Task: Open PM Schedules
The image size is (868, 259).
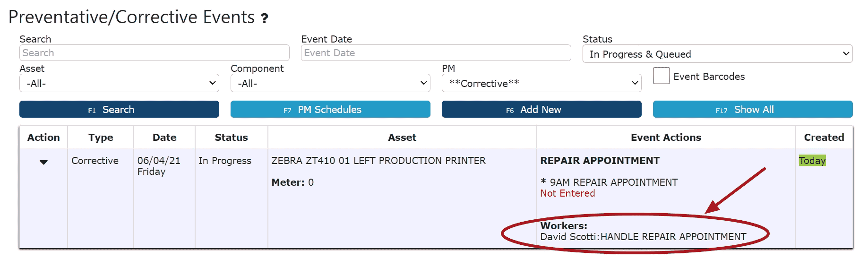Action: (330, 109)
